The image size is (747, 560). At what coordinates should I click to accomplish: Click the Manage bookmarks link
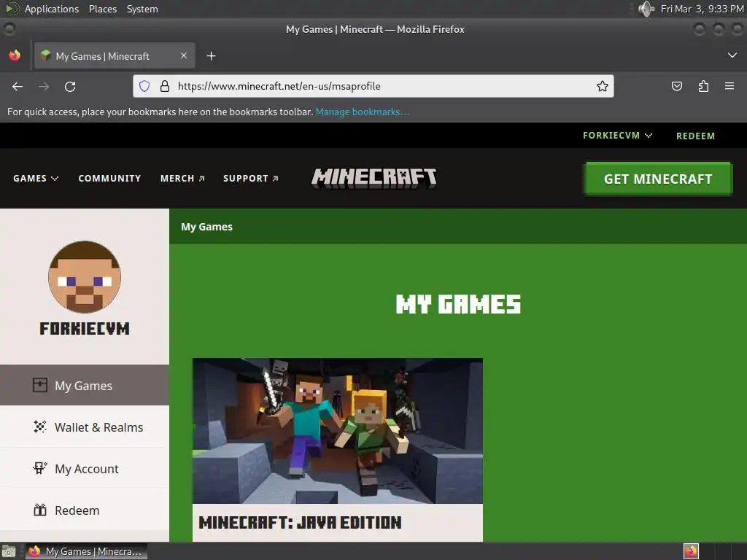point(362,112)
